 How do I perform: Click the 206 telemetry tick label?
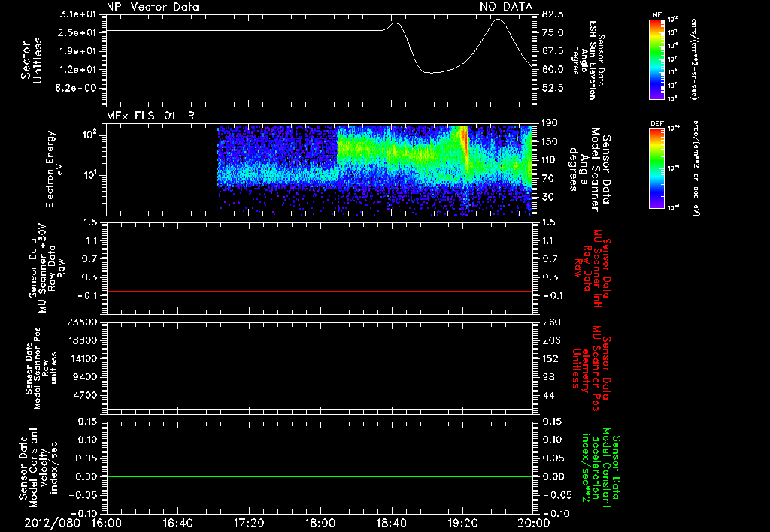pos(550,340)
